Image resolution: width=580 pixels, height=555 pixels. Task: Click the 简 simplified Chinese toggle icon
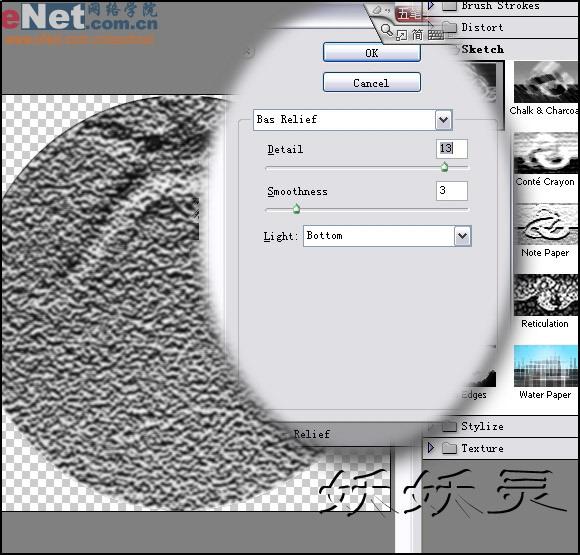(417, 35)
